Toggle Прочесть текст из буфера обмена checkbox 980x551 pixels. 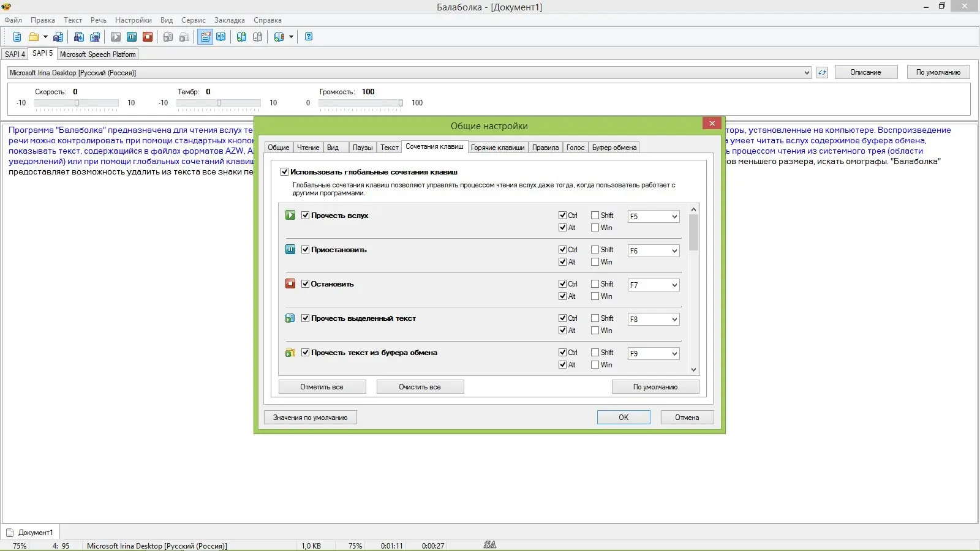click(x=305, y=353)
